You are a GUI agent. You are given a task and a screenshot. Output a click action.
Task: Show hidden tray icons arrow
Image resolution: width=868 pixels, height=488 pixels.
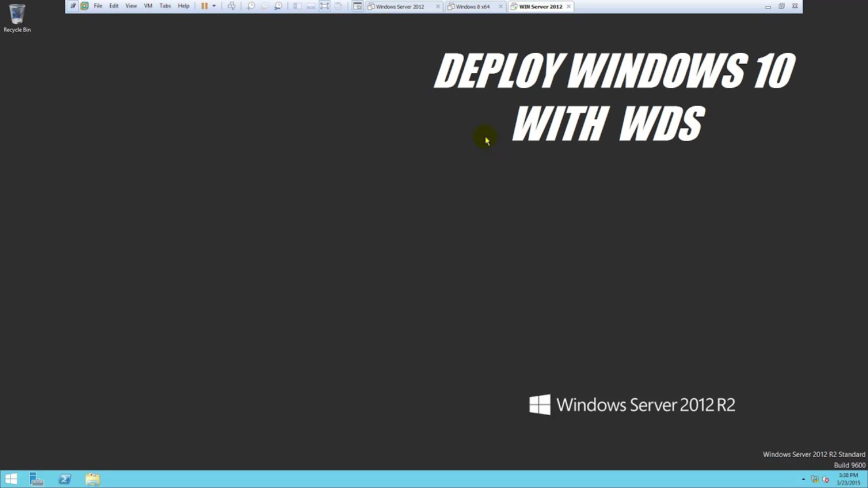pyautogui.click(x=804, y=480)
